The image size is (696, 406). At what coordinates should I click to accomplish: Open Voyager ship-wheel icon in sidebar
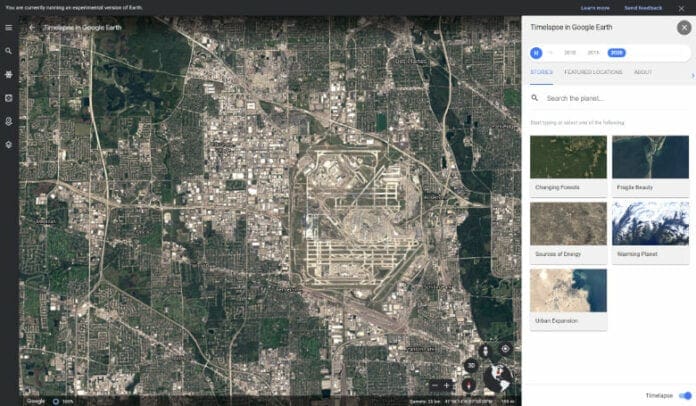(x=8, y=74)
